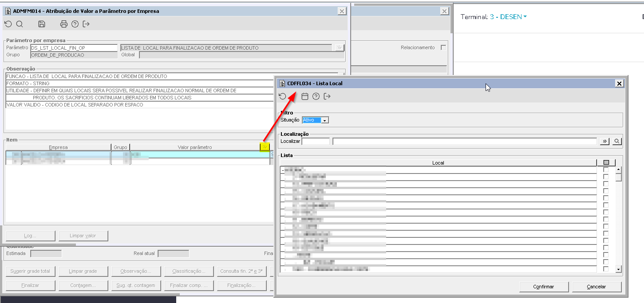Click the calendar icon in Lista Local toolbar
644x303 pixels.
pyautogui.click(x=305, y=96)
